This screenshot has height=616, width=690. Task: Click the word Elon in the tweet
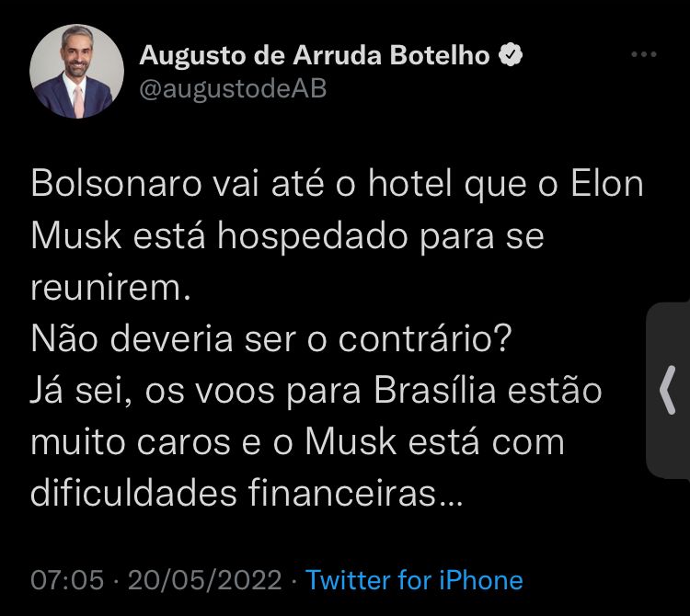pyautogui.click(x=603, y=184)
